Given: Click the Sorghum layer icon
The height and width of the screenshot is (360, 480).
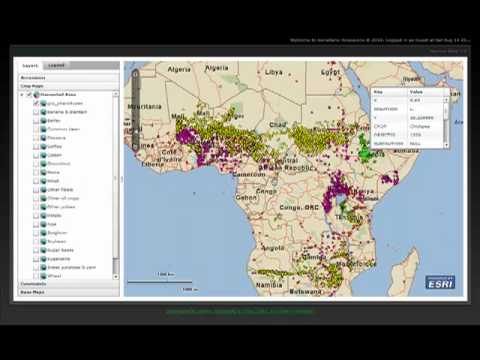Looking at the screenshot, I should pyautogui.click(x=43, y=233).
